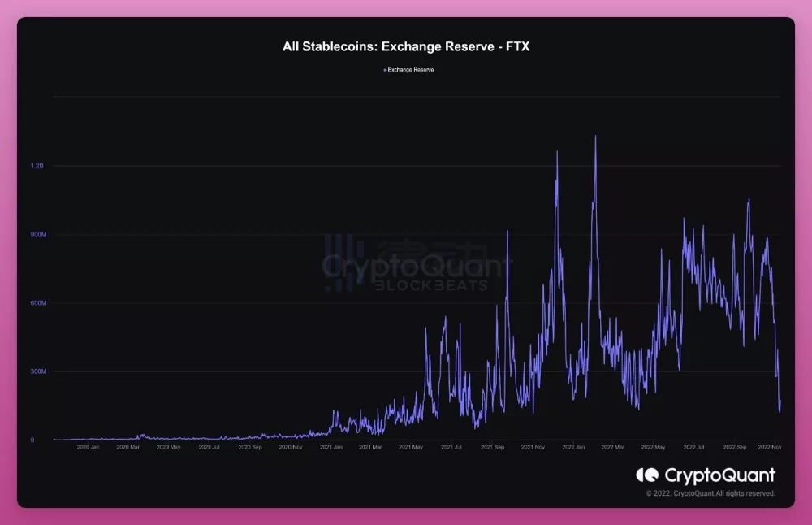Image resolution: width=812 pixels, height=525 pixels.
Task: Click the chart title about FTX reserves
Action: (x=406, y=46)
